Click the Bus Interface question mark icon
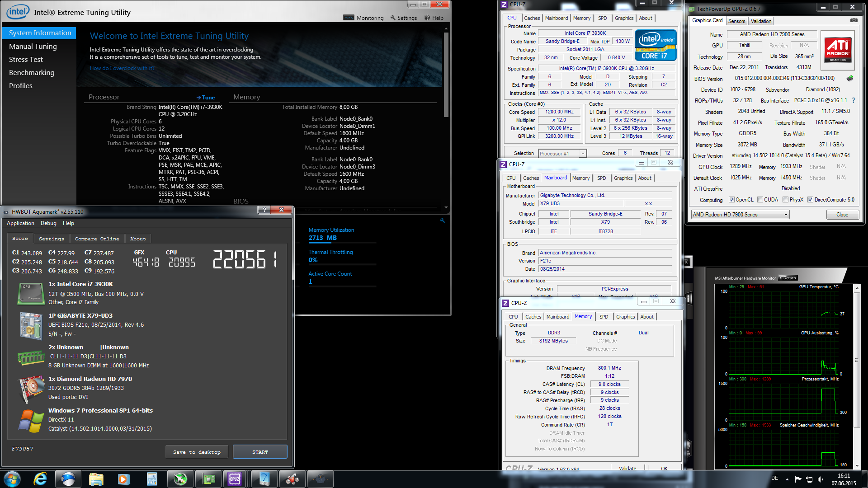This screenshot has width=868, height=488. [x=854, y=100]
